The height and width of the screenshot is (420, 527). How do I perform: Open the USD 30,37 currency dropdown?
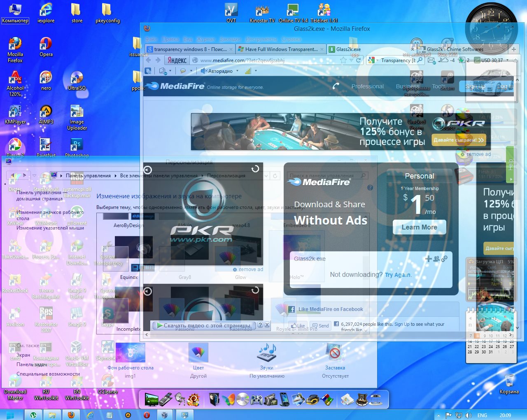(507, 60)
